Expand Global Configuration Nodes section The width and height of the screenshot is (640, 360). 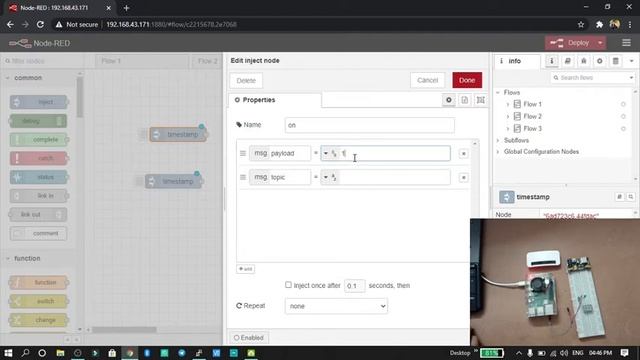(498, 152)
